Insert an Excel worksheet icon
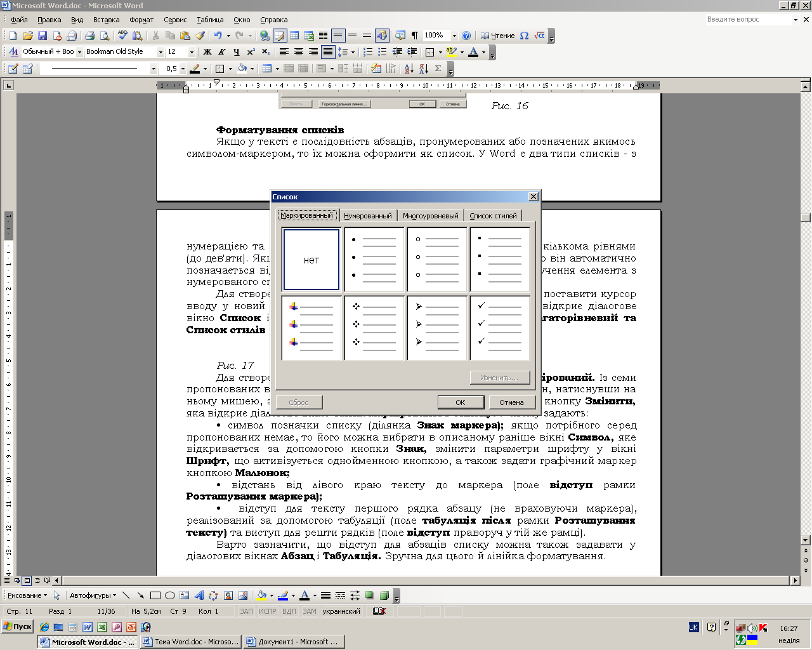This screenshot has width=812, height=650. click(309, 36)
